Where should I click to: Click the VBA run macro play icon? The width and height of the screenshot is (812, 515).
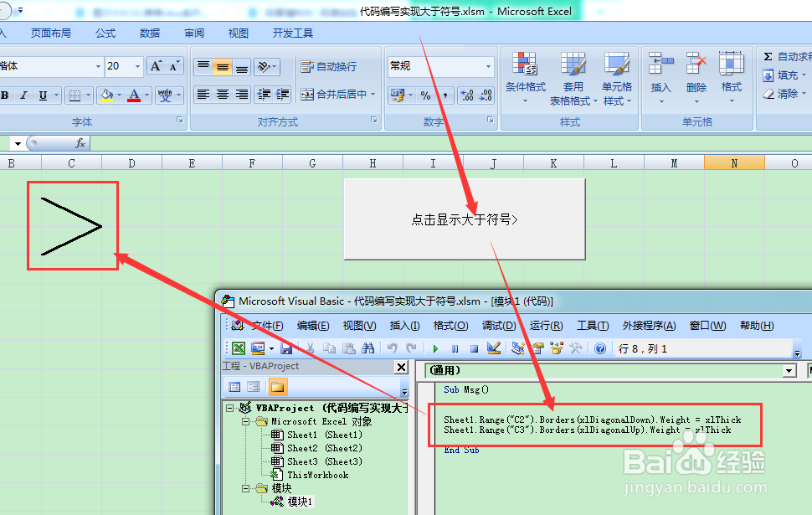pyautogui.click(x=435, y=348)
